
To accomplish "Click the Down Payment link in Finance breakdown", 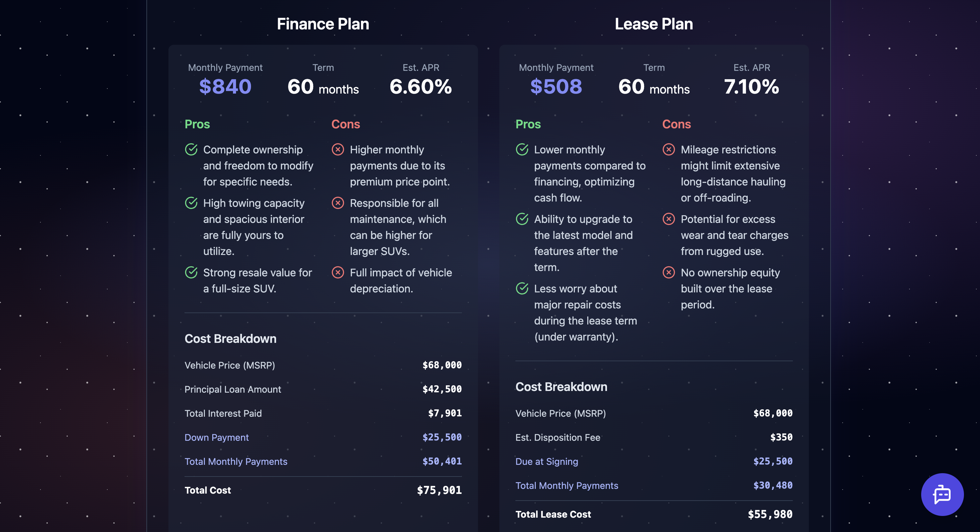I will (217, 437).
